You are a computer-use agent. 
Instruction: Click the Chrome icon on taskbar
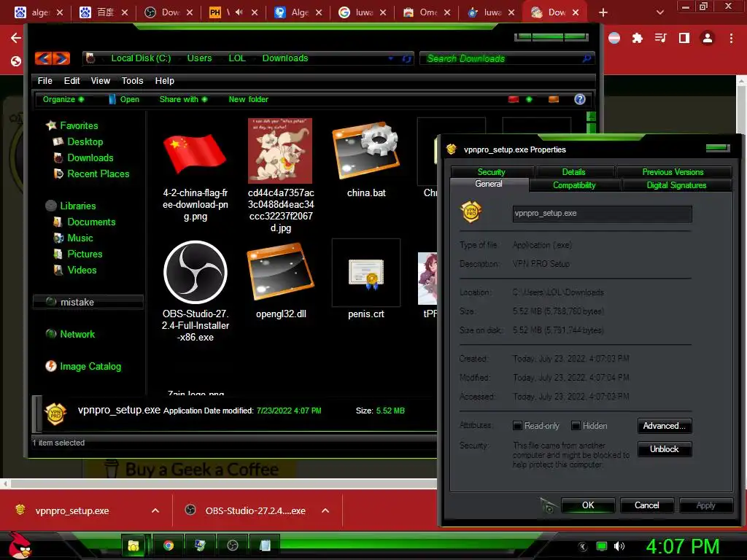pos(169,545)
